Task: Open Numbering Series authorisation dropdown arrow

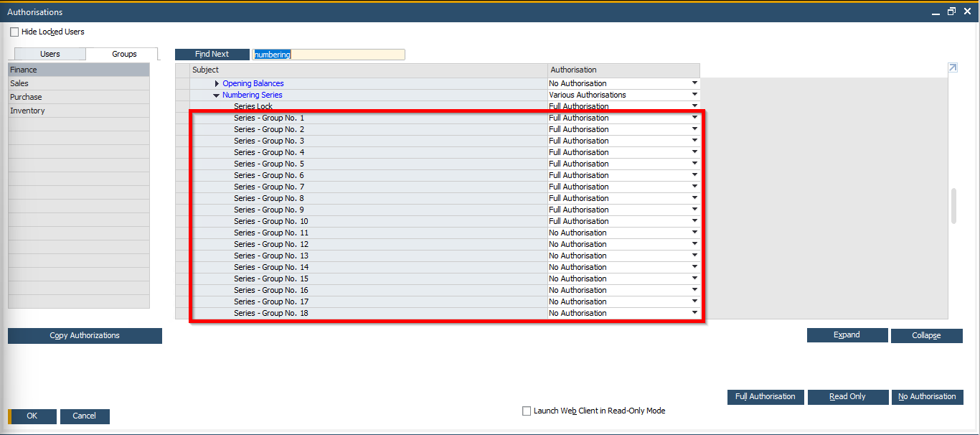Action: [694, 95]
